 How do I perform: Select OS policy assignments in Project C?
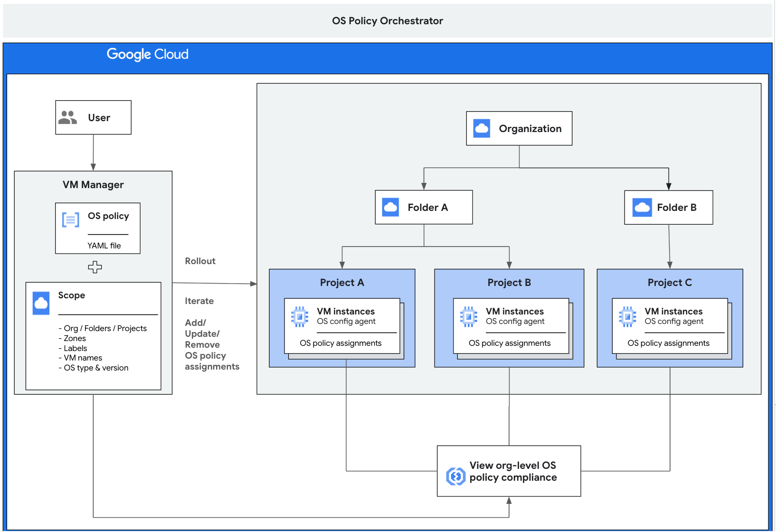[668, 342]
